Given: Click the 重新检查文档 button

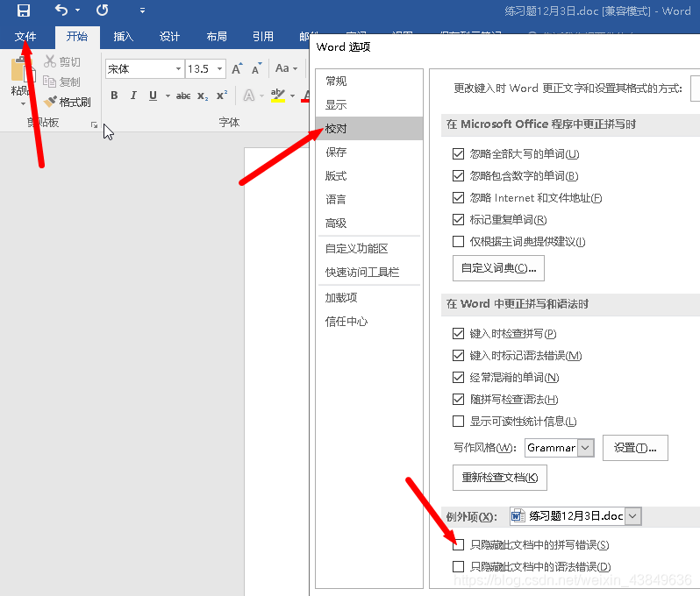Looking at the screenshot, I should coord(499,478).
